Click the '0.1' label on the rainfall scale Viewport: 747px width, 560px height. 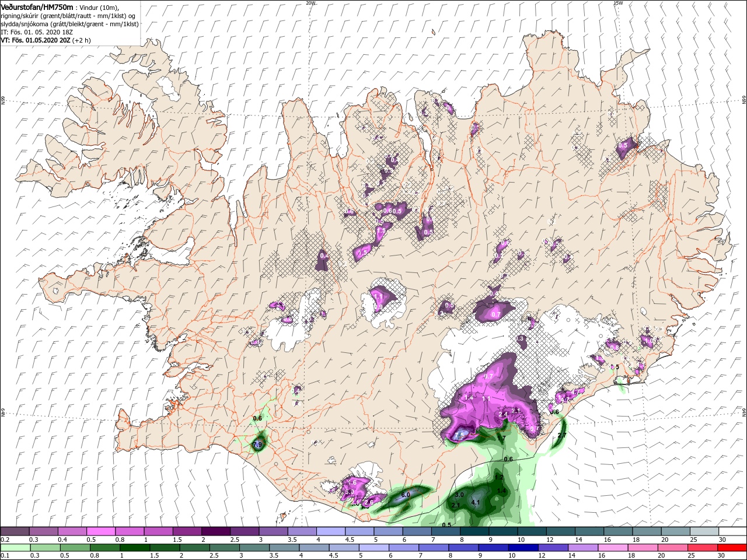tap(5, 555)
